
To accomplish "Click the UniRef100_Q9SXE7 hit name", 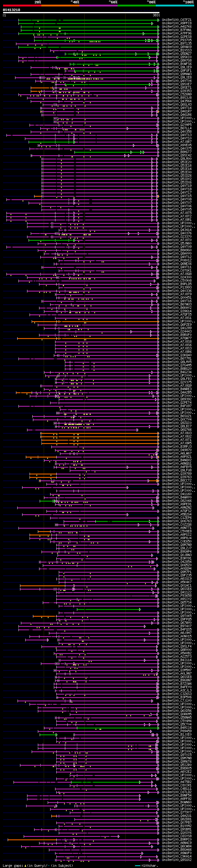I will coord(177,84).
